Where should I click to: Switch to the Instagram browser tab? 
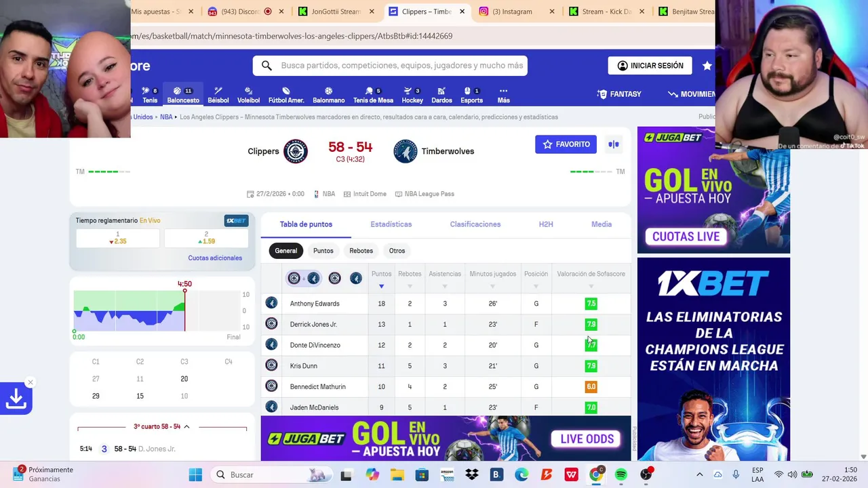(x=517, y=12)
